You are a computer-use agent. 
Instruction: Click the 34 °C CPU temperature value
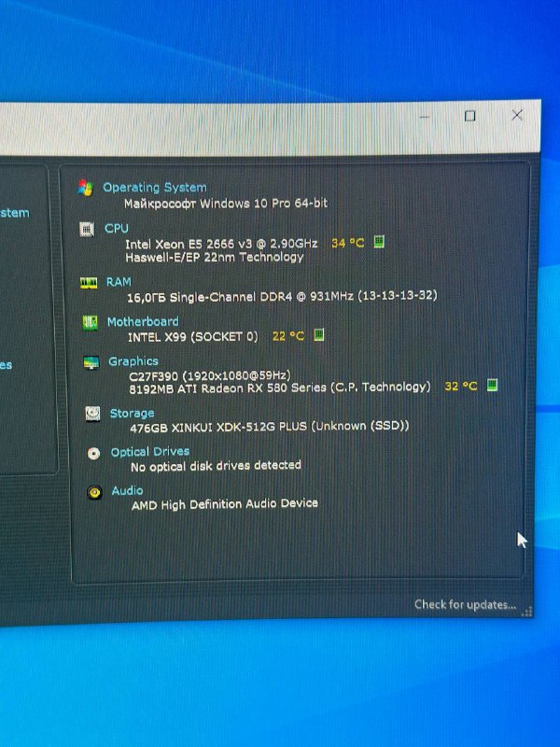(x=347, y=243)
